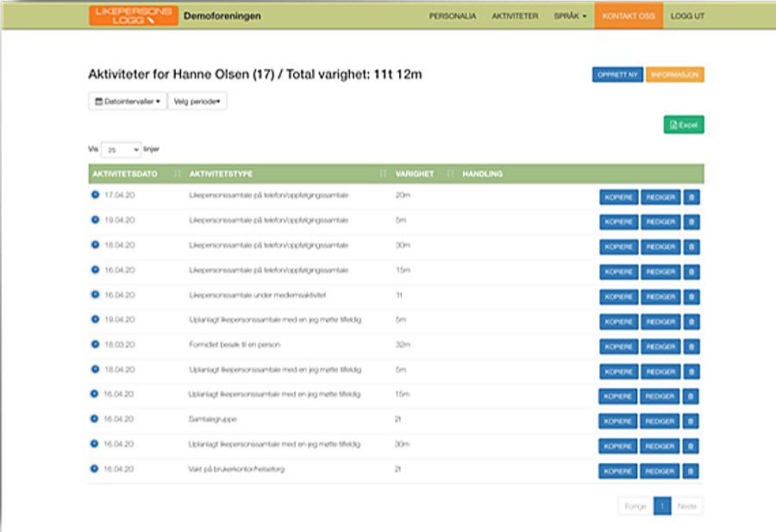Expand details of the 17.04.20 telefon row
The width and height of the screenshot is (776, 532).
click(x=95, y=195)
